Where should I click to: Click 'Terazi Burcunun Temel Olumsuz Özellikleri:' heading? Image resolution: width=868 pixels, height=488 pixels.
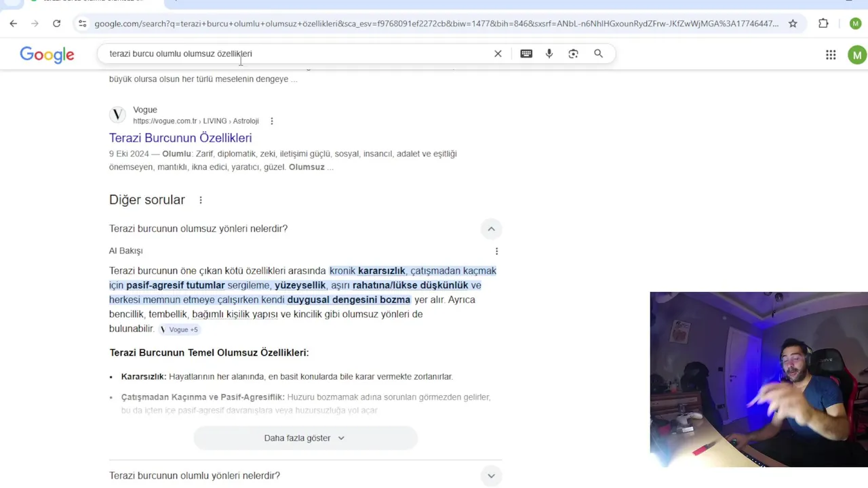pos(209,352)
